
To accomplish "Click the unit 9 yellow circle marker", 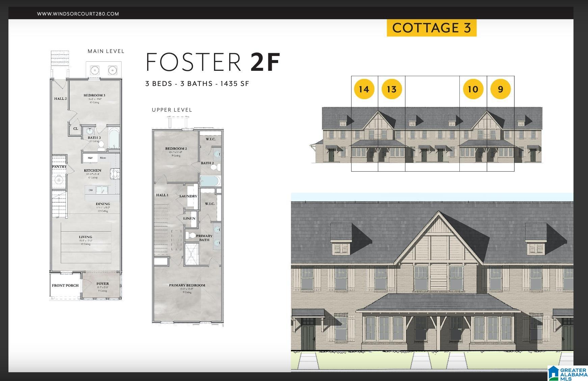I will pyautogui.click(x=500, y=89).
